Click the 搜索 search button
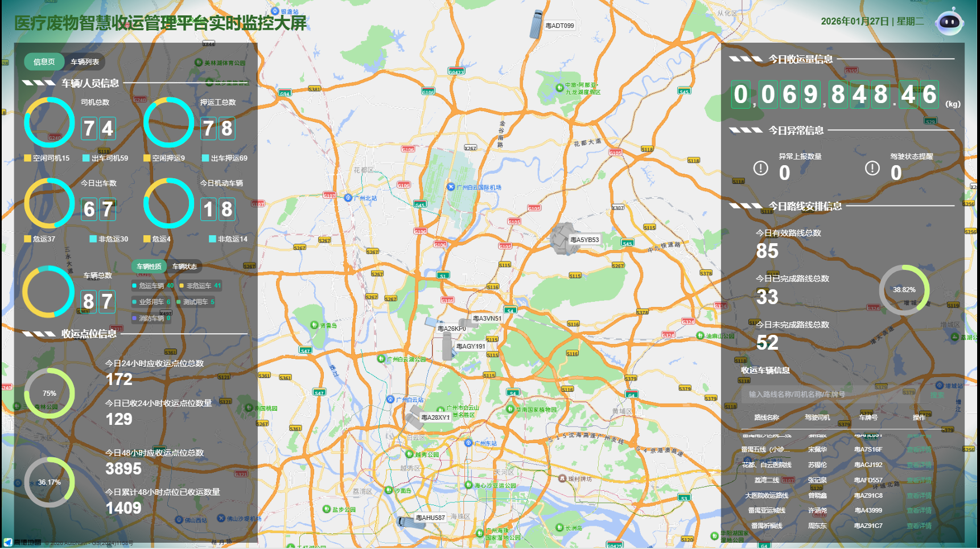 [x=937, y=395]
